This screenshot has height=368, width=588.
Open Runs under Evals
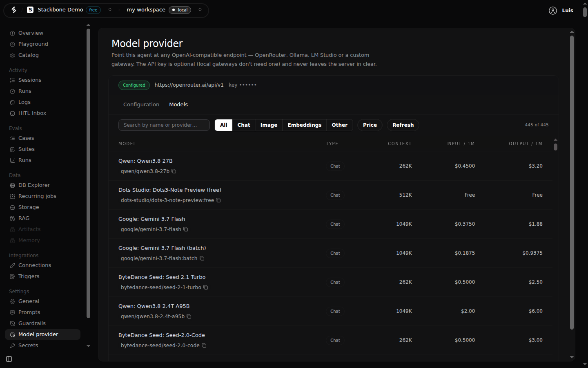tap(42, 160)
